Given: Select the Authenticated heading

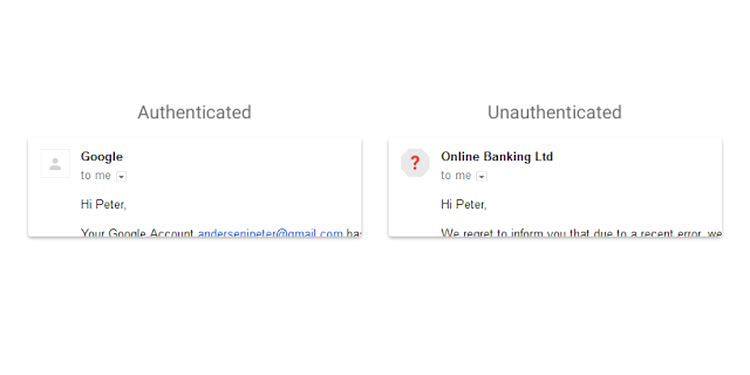Looking at the screenshot, I should click(x=194, y=112).
